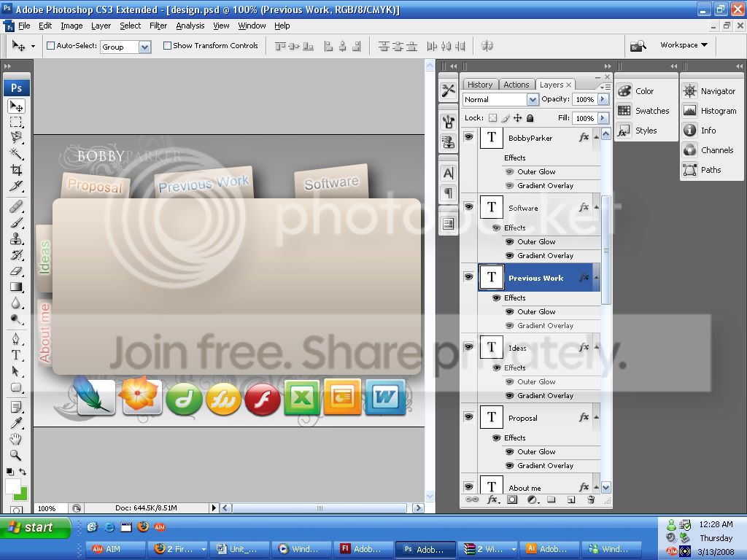Hide the Ideas layer
This screenshot has height=560, width=747.
click(x=469, y=346)
